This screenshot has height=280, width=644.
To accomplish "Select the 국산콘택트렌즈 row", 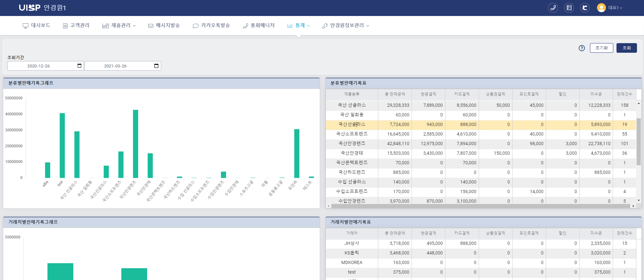I will point(481,163).
